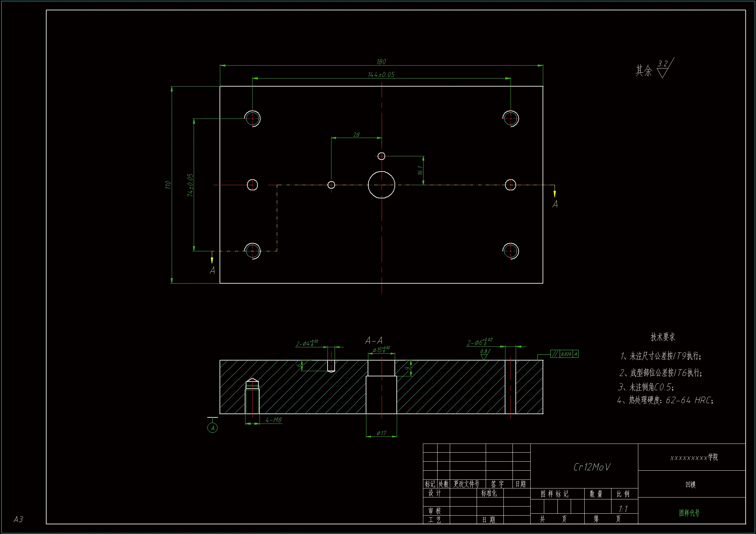Click the 110 height dimension text
The height and width of the screenshot is (534, 756).
point(168,185)
